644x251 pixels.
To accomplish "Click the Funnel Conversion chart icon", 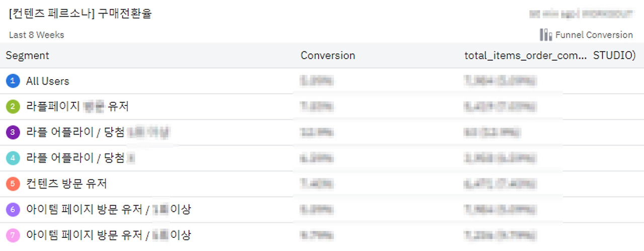I will (546, 35).
